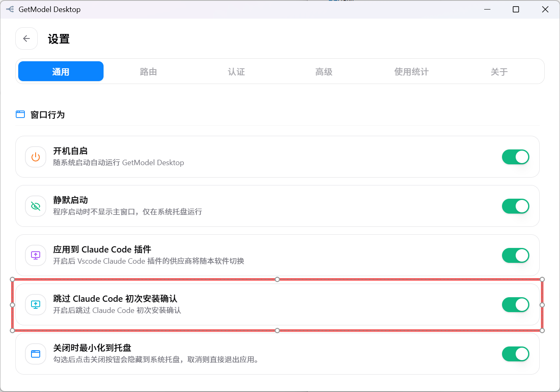Toggle 关闭时最小化到托盘 switch
The width and height of the screenshot is (560, 392).
tap(516, 354)
